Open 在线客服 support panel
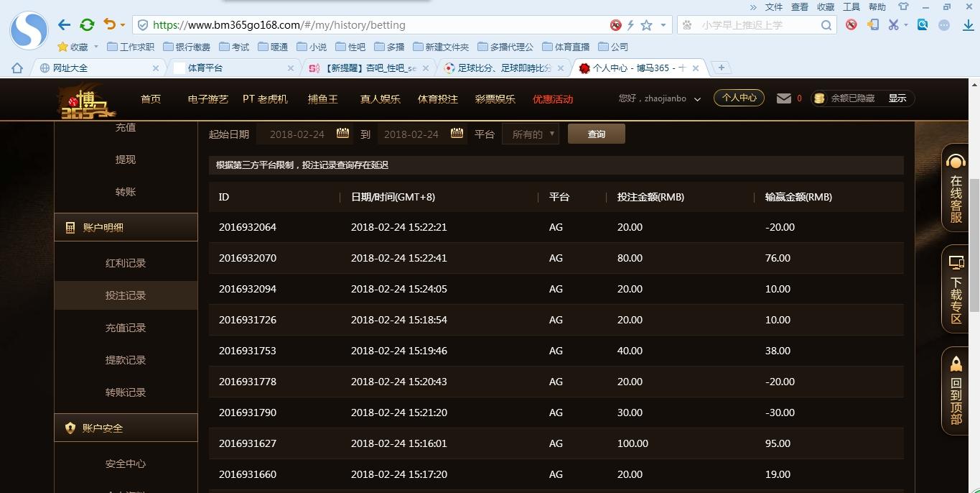 pyautogui.click(x=956, y=188)
